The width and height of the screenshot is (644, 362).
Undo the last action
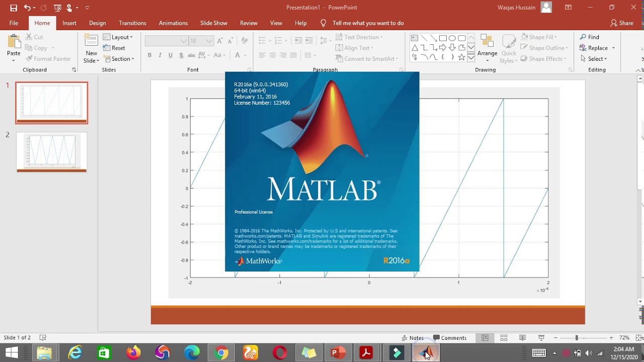tap(27, 8)
